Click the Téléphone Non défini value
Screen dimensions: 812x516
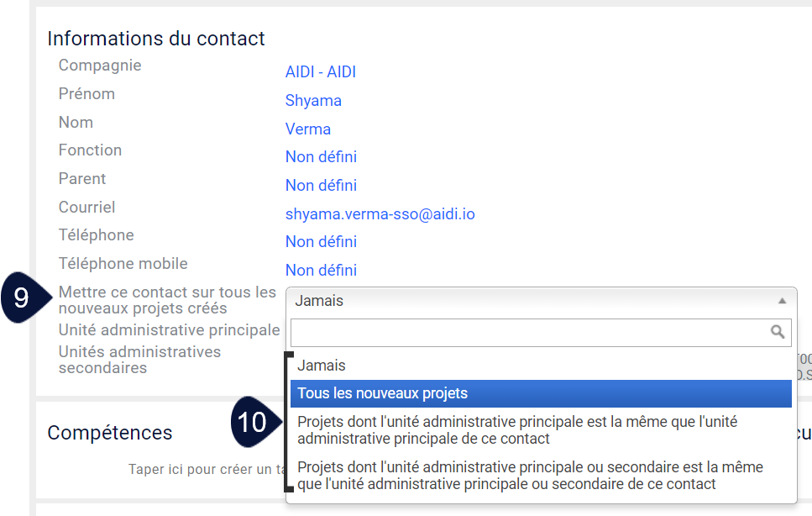click(321, 242)
